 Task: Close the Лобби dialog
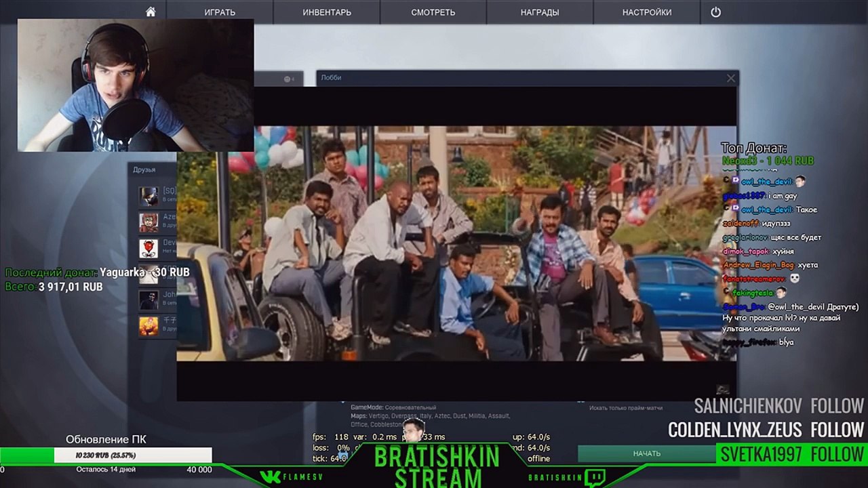pos(730,78)
